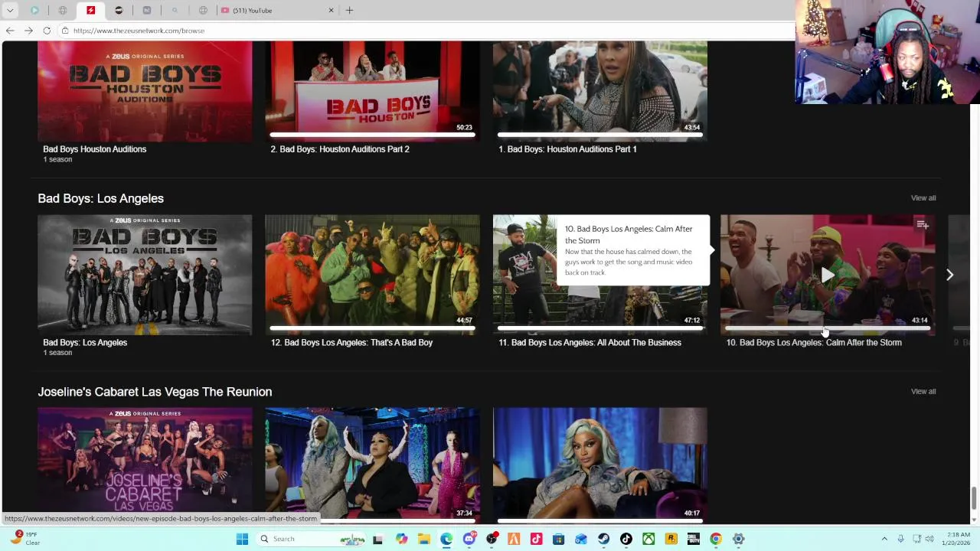Launch Rockstar Games Launcher from taskbar
This screenshot has width=980, height=551.
click(671, 539)
